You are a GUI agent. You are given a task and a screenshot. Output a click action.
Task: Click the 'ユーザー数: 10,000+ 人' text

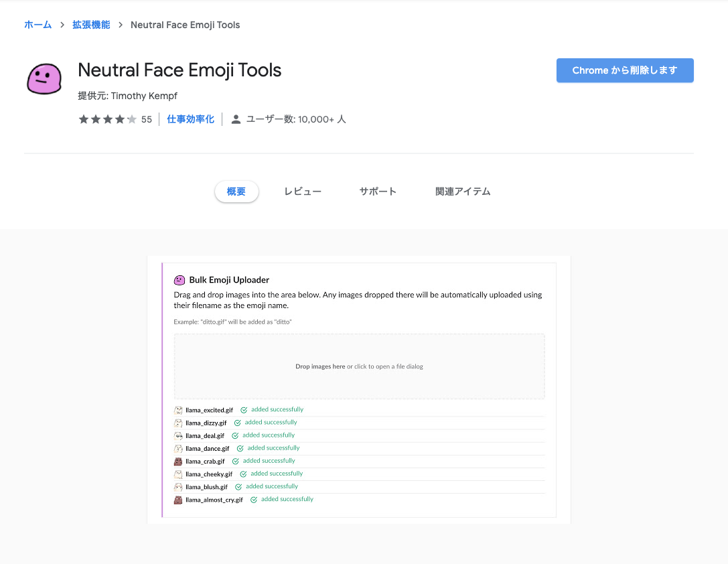(x=296, y=119)
